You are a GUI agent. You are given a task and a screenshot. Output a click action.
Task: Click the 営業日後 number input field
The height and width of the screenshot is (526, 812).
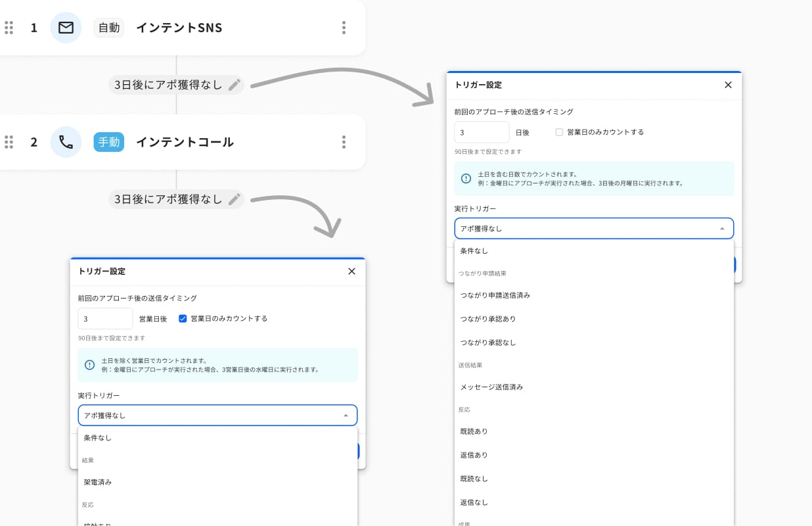click(x=105, y=318)
